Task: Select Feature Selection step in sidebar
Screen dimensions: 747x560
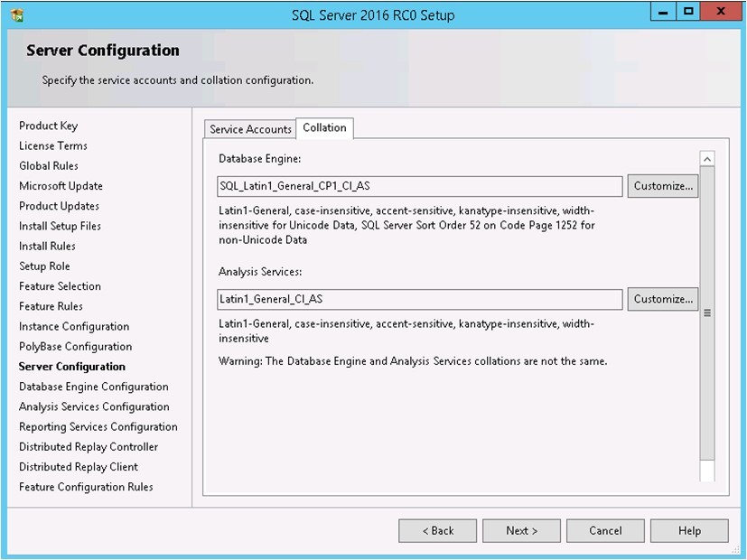Action: (x=60, y=285)
